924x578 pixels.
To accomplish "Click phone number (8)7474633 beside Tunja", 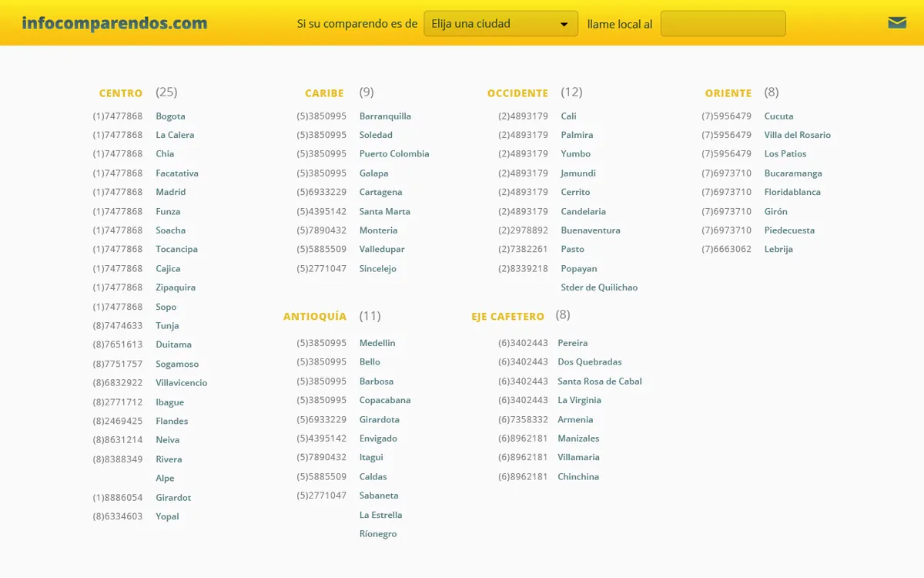I will click(118, 326).
